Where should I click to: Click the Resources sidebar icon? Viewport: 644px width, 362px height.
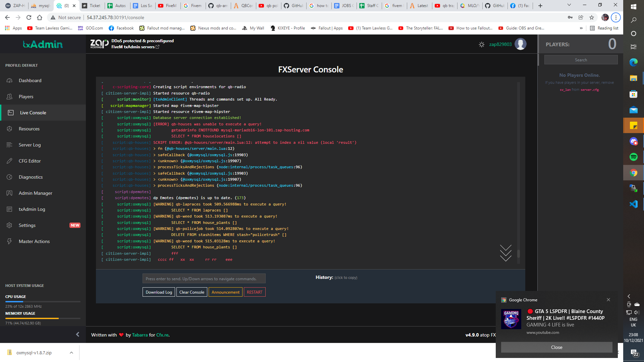[x=9, y=129]
